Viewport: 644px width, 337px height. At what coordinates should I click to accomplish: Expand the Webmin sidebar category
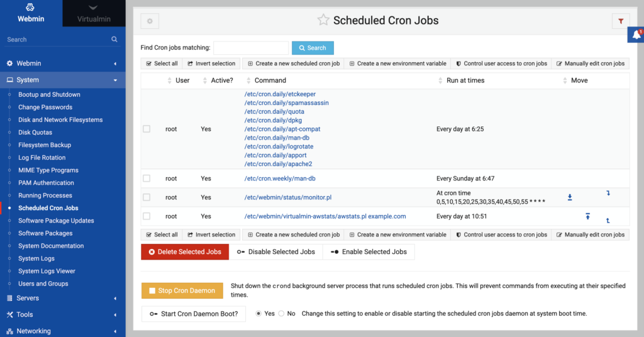coord(62,64)
